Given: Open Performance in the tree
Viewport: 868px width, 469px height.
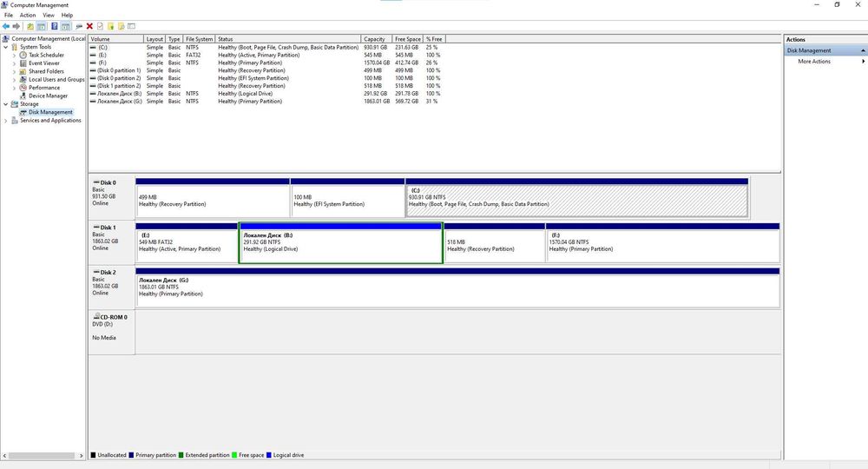Looking at the screenshot, I should pyautogui.click(x=43, y=88).
